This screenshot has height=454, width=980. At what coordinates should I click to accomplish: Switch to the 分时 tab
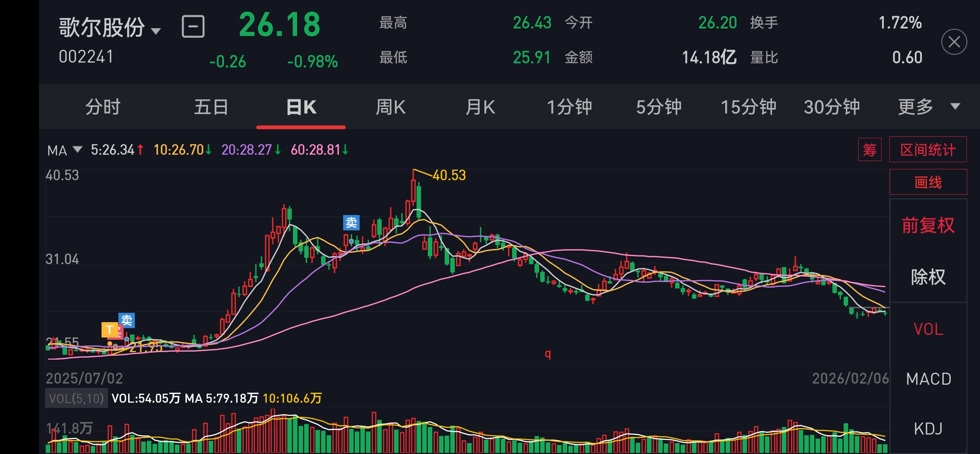click(103, 107)
